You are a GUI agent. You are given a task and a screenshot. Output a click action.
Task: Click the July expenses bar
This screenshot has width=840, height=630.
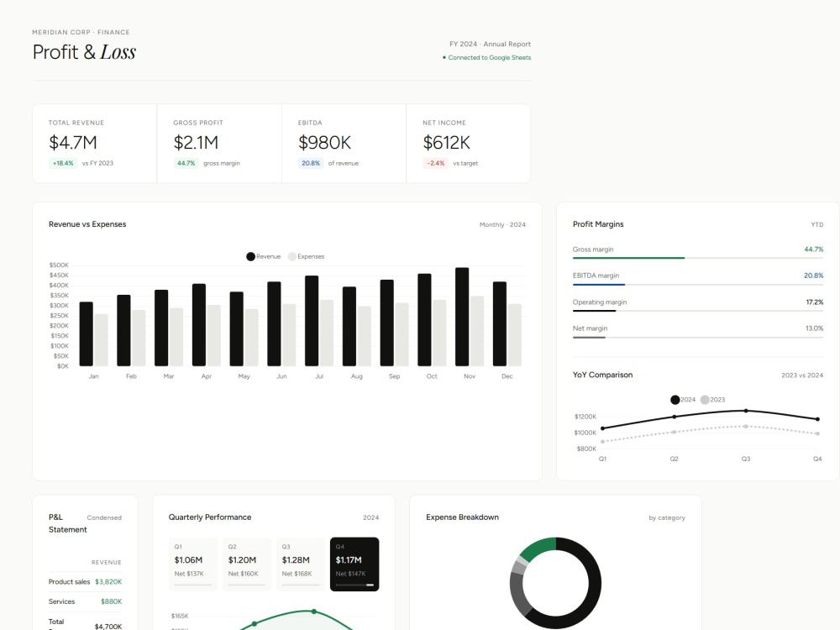tap(327, 333)
